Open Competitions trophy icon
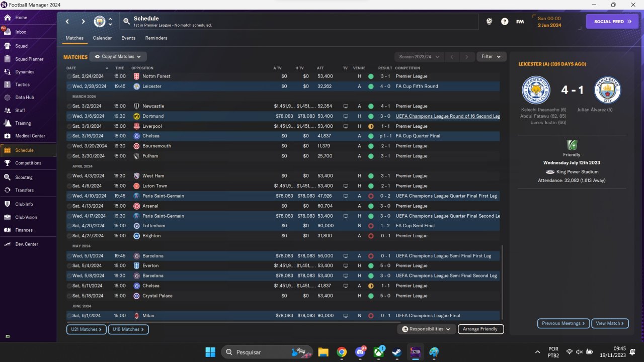Image resolution: width=644 pixels, height=362 pixels. click(7, 163)
